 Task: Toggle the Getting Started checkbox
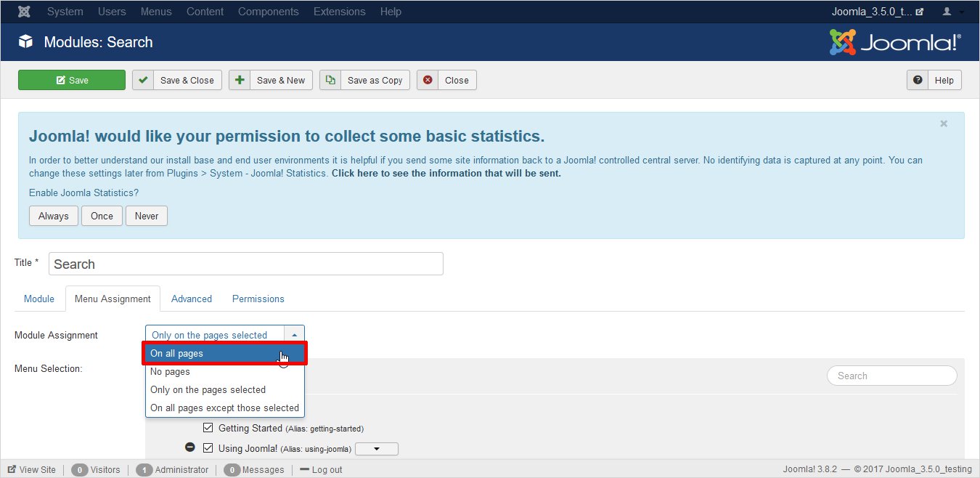(x=208, y=428)
